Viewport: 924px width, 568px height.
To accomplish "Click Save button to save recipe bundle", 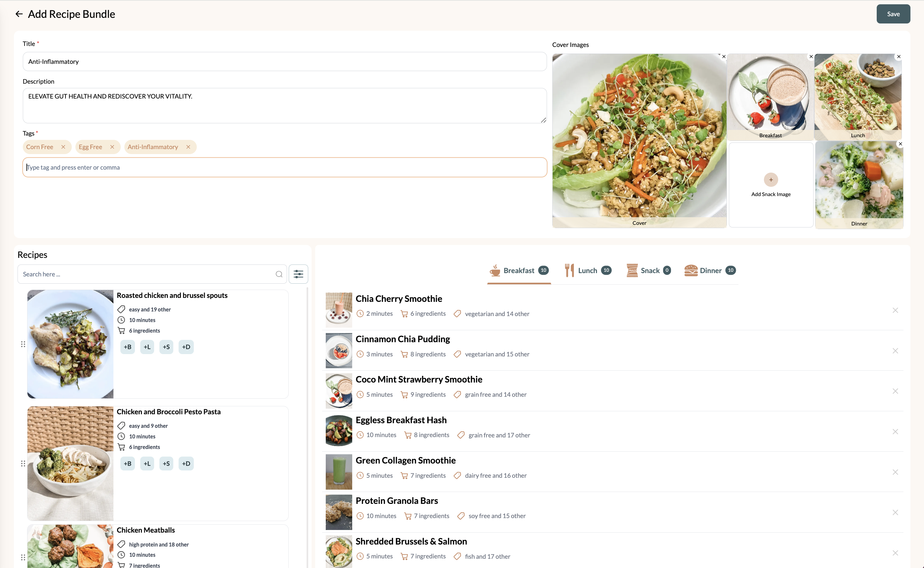I will click(893, 14).
